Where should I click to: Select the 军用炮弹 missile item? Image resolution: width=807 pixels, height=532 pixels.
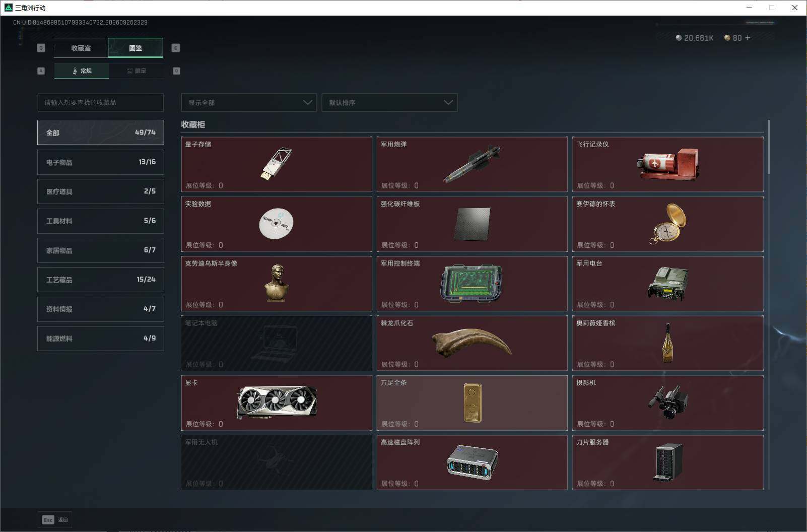pyautogui.click(x=472, y=164)
